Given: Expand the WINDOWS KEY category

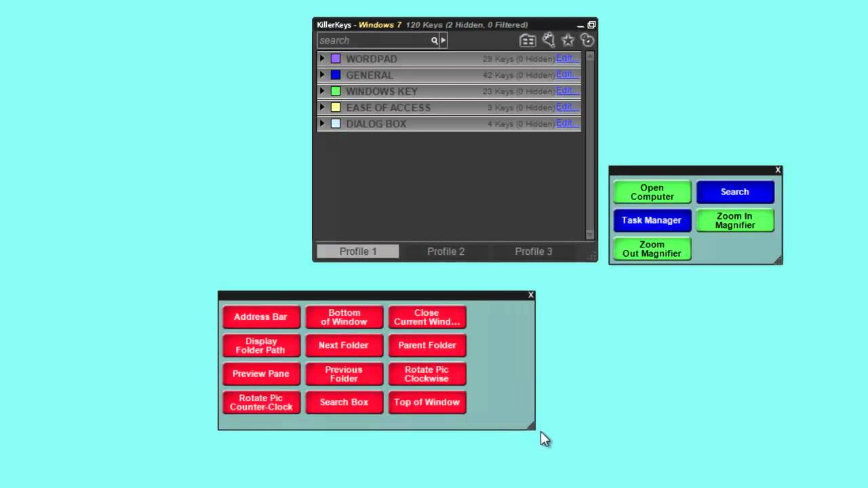Looking at the screenshot, I should point(322,91).
